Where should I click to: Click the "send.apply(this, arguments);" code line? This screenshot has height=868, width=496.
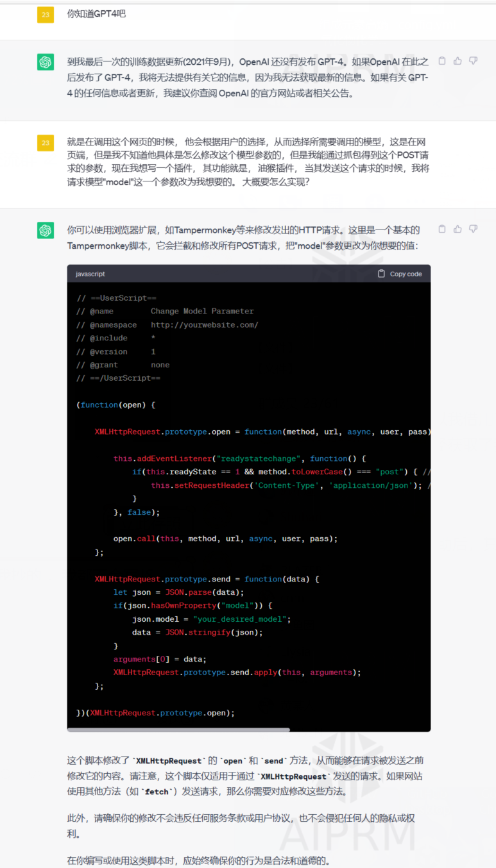237,672
